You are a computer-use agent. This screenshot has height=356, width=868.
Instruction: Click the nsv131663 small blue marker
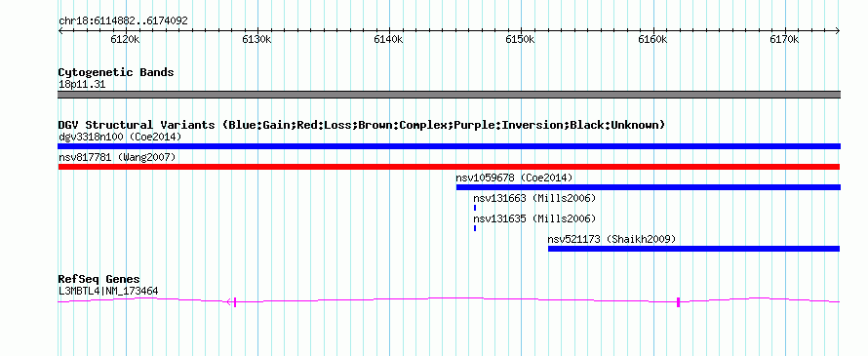click(x=475, y=208)
